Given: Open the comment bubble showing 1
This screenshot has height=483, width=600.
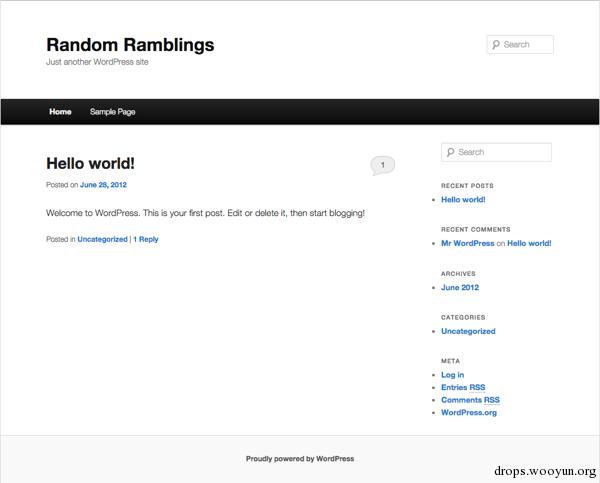Looking at the screenshot, I should (x=382, y=165).
